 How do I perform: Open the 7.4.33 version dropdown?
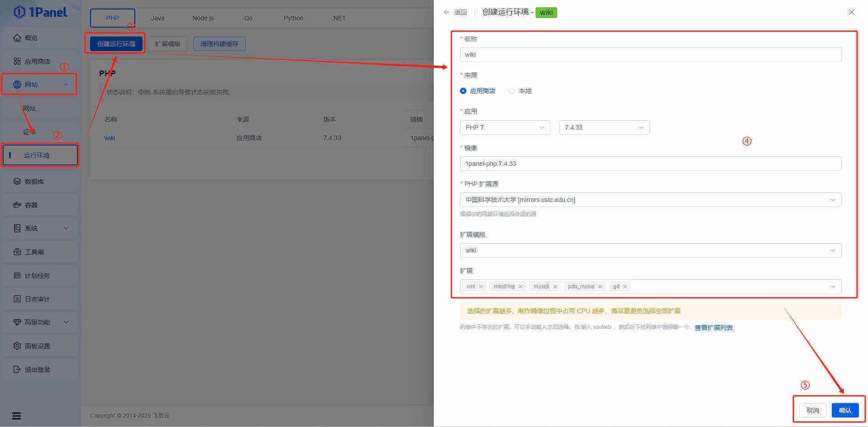point(604,127)
